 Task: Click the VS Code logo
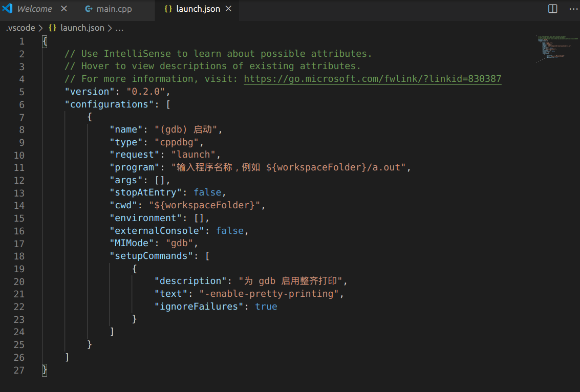coord(8,8)
